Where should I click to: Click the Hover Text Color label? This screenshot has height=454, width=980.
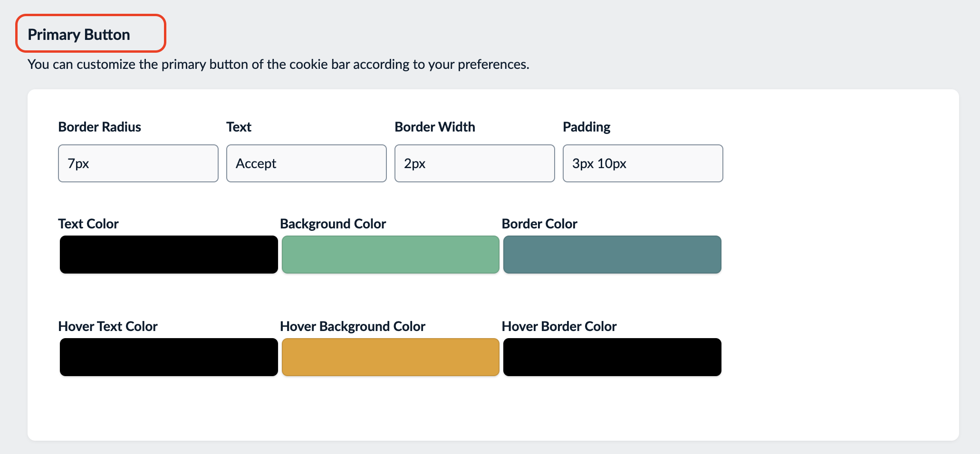108,326
